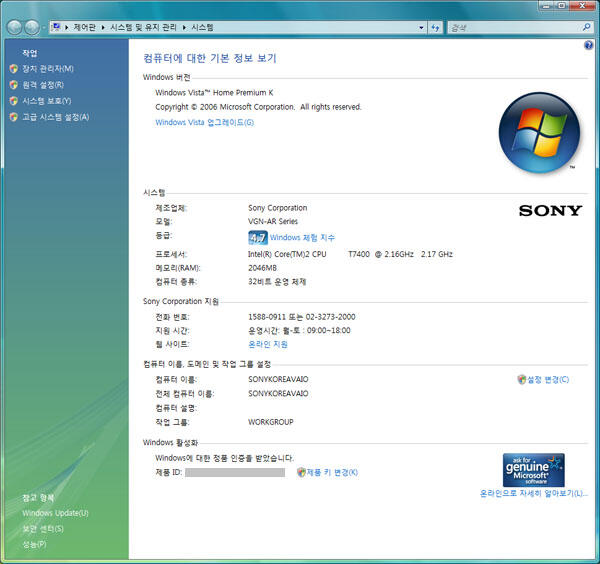The width and height of the screenshot is (600, 564).
Task: Click the Ask for Genuine Microsoft software badge
Action: click(533, 469)
